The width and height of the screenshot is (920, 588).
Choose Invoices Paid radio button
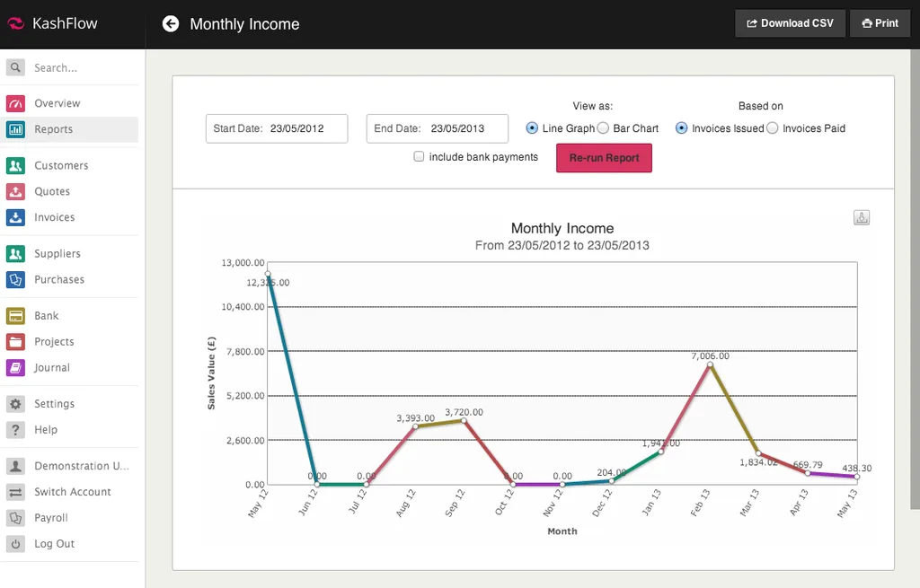pyautogui.click(x=772, y=127)
